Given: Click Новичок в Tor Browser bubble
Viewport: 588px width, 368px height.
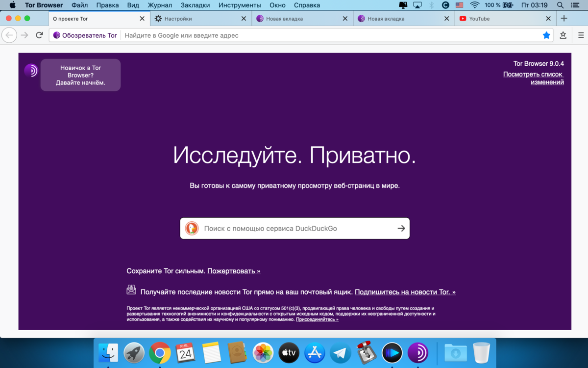Looking at the screenshot, I should point(80,75).
